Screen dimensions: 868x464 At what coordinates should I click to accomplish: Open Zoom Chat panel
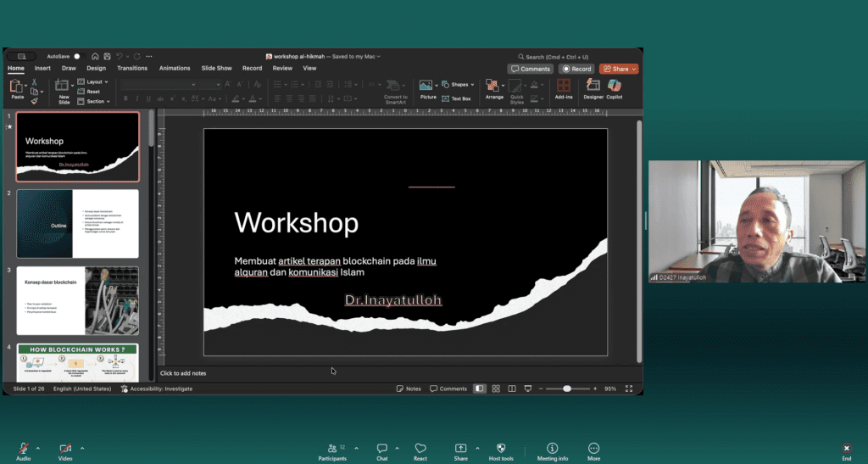click(382, 450)
